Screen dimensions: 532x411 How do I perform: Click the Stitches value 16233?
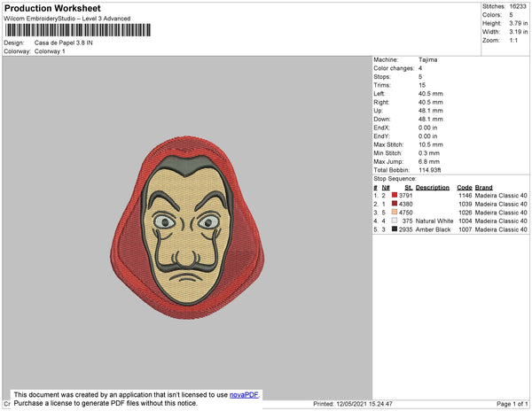(x=519, y=6)
